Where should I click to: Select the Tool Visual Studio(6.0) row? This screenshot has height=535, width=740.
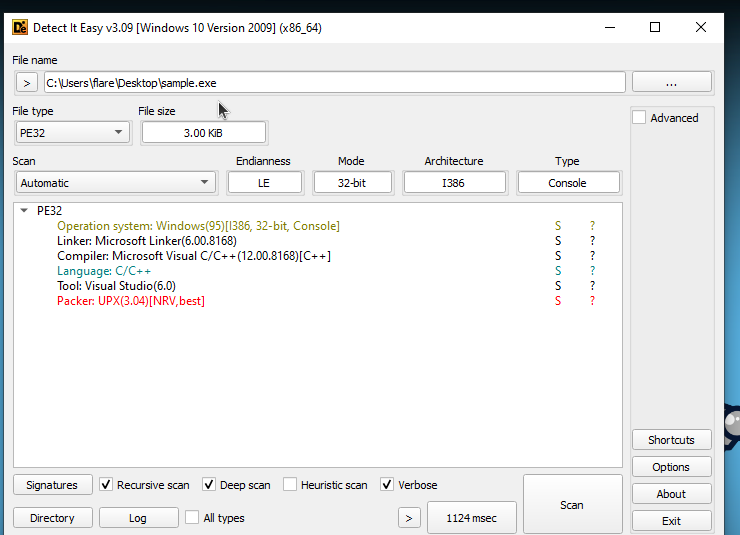[x=116, y=286]
